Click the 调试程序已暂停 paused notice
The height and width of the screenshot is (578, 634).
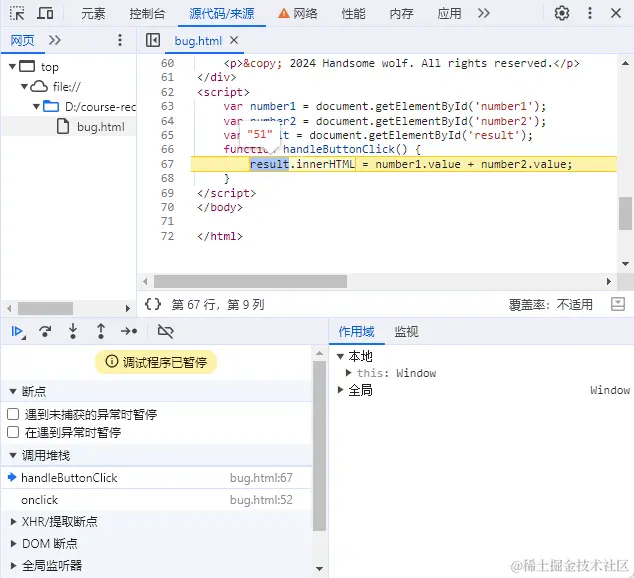[156, 362]
